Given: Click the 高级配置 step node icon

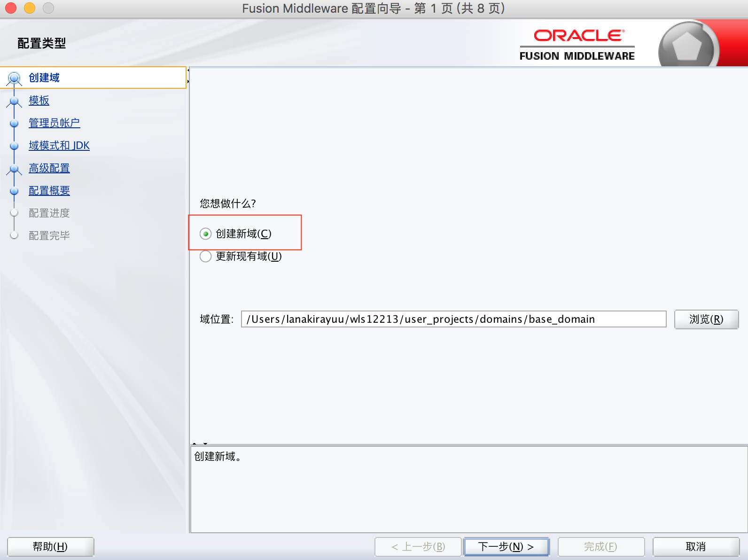Looking at the screenshot, I should pyautogui.click(x=14, y=169).
